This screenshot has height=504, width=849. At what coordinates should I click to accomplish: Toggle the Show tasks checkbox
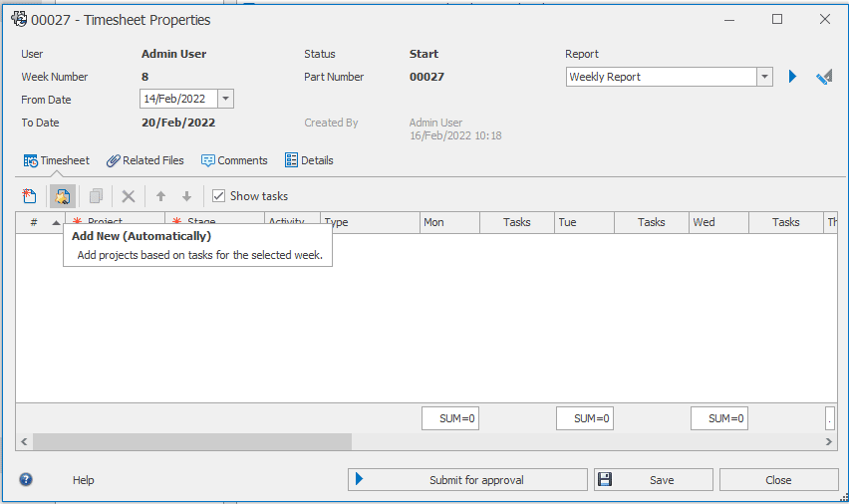click(219, 196)
